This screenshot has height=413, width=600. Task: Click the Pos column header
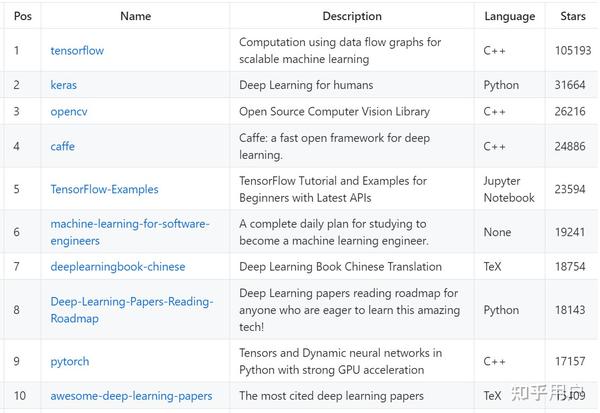tap(23, 16)
